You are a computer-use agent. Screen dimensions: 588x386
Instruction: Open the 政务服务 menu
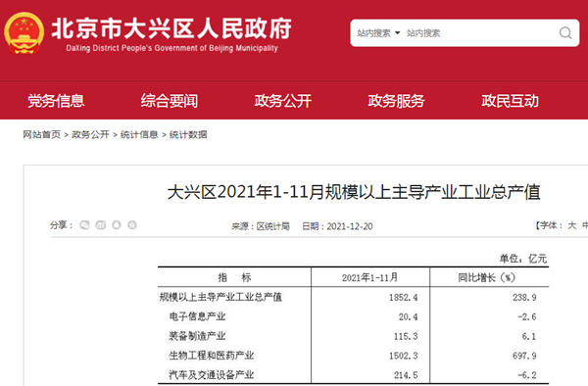[396, 101]
